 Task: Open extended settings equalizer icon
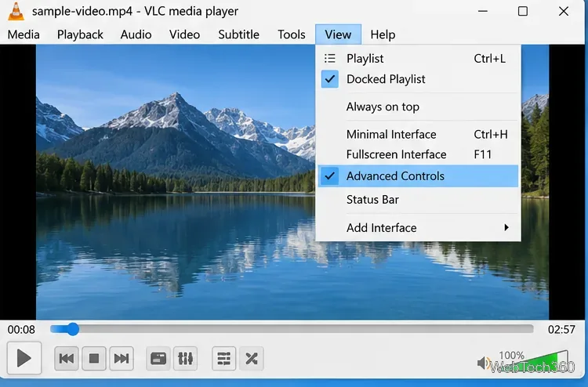pyautogui.click(x=186, y=359)
